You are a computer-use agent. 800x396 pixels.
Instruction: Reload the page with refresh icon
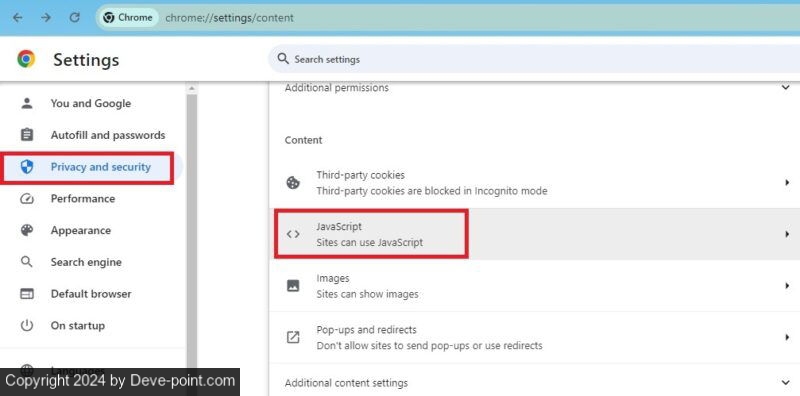pos(74,17)
